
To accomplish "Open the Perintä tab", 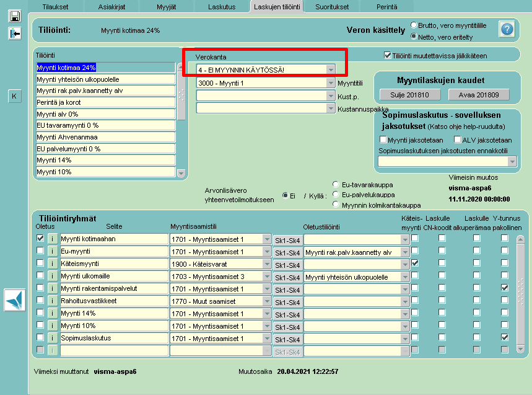I will (x=387, y=7).
